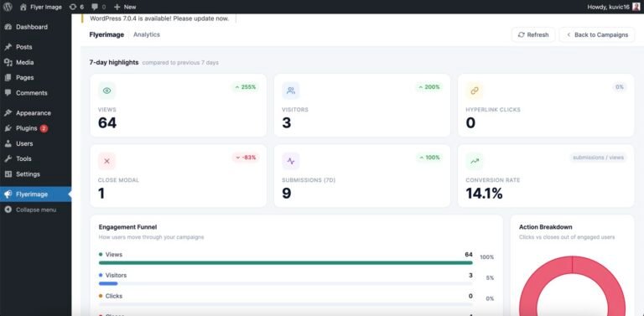This screenshot has height=316, width=644.
Task: Go to the Posts menu
Action: 36,47
